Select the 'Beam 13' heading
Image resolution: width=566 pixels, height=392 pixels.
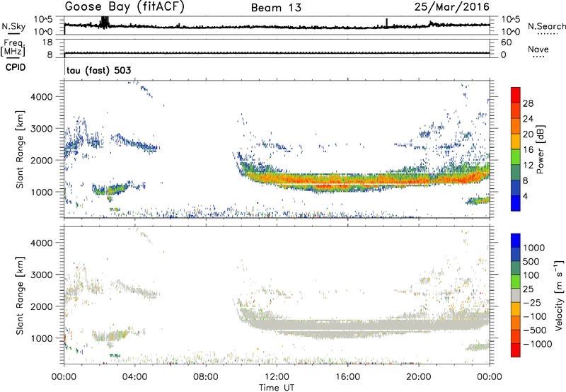(x=276, y=8)
